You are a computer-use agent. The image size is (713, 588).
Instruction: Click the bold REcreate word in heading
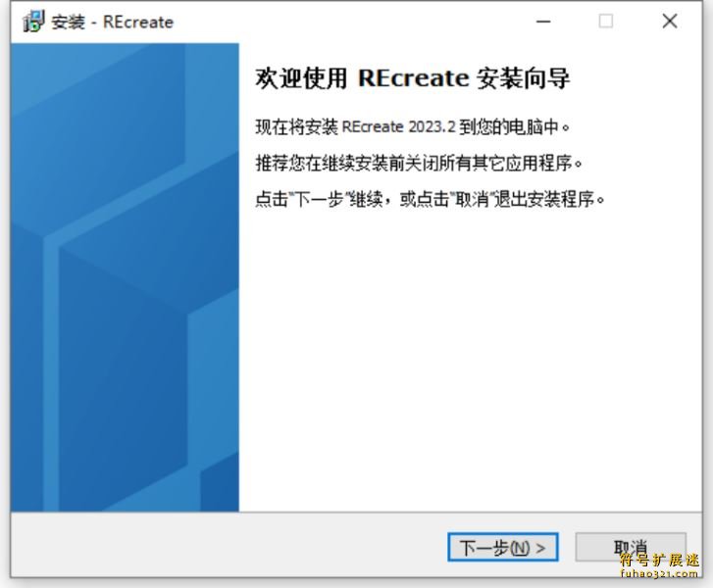click(413, 79)
